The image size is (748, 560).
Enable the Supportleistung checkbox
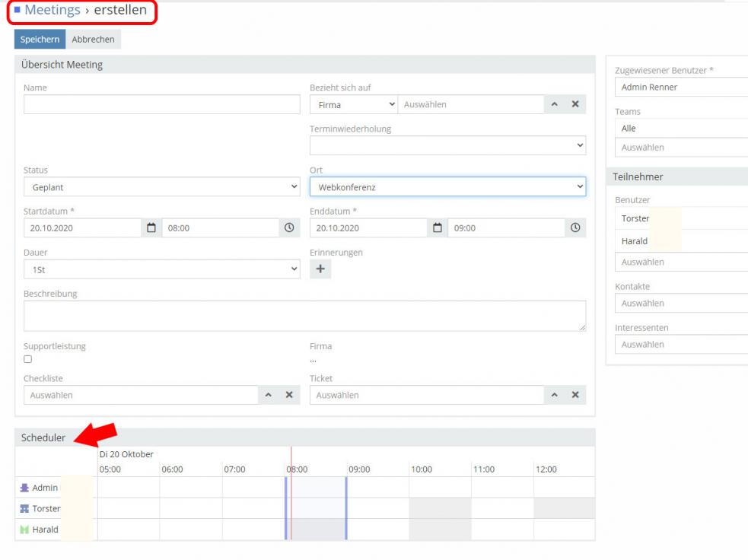tap(28, 359)
